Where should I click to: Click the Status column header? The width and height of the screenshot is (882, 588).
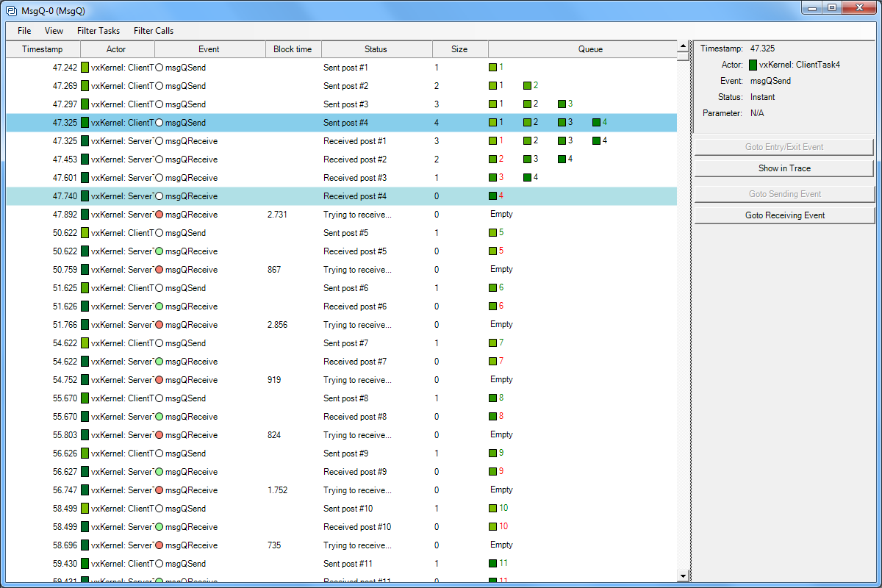pyautogui.click(x=376, y=49)
